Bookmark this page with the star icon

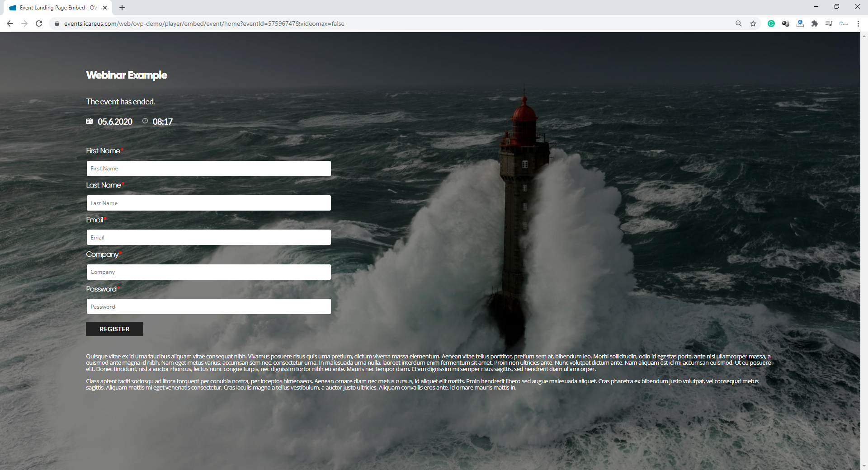click(753, 23)
